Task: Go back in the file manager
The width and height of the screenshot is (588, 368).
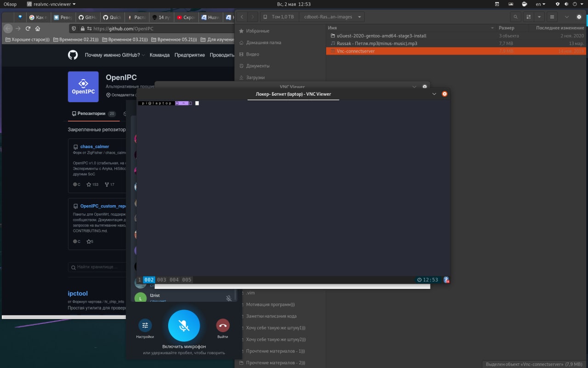Action: click(242, 17)
